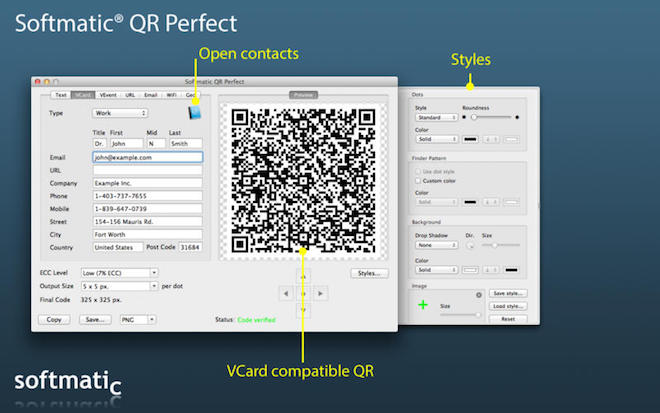Open the Finder Pattern Color type dropdown
Viewport: 660px width, 413px height.
[x=436, y=202]
